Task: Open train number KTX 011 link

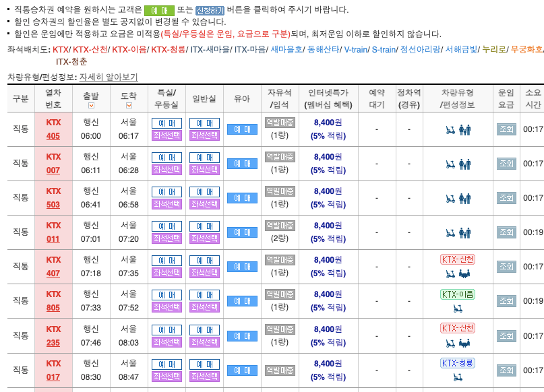Action: tap(53, 239)
